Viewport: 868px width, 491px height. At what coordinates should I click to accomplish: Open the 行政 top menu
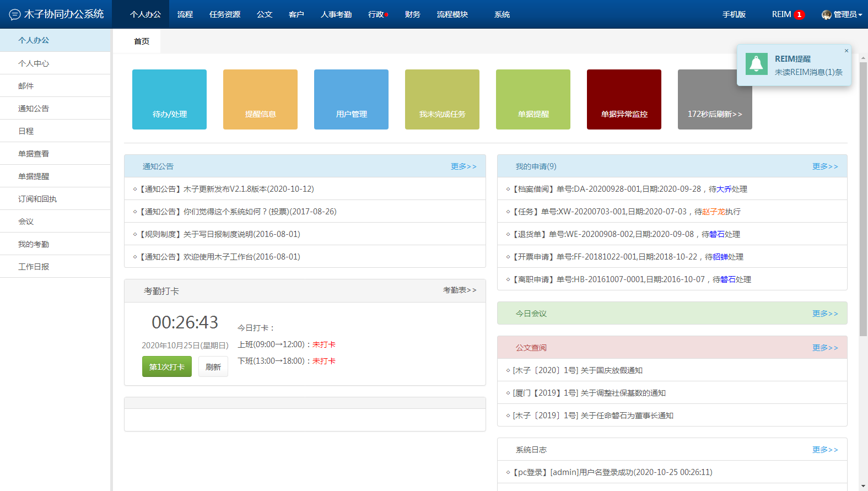tap(376, 14)
